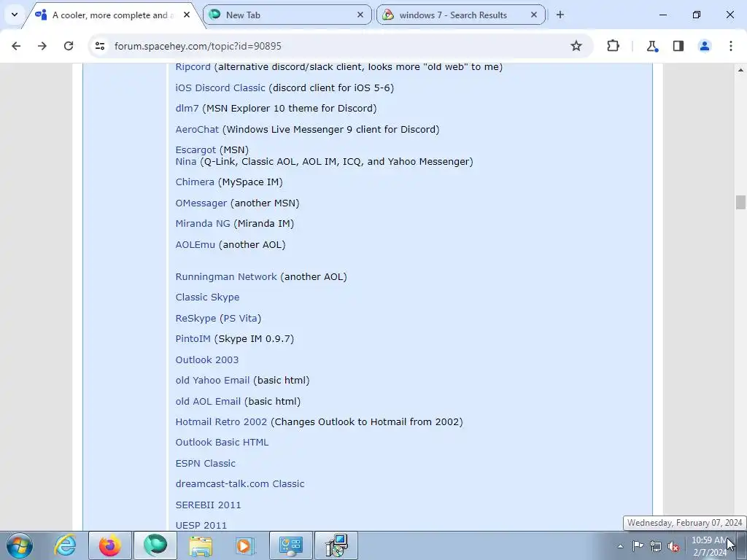Visit dreamcast-talk.com Classic link

click(x=239, y=483)
